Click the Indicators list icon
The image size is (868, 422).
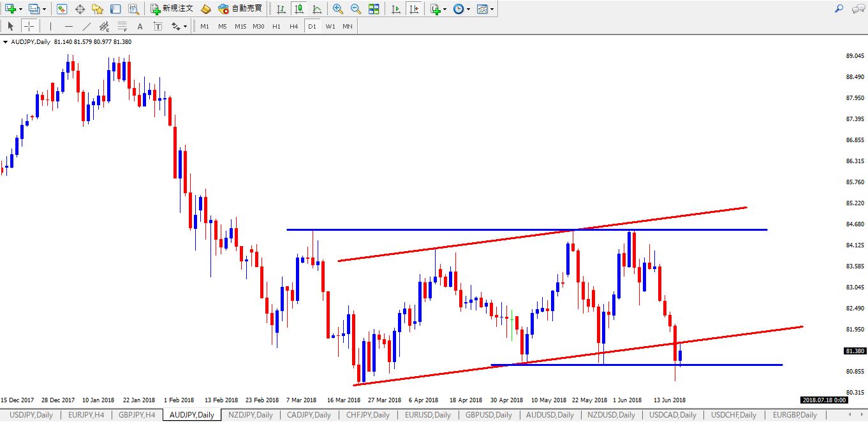435,9
